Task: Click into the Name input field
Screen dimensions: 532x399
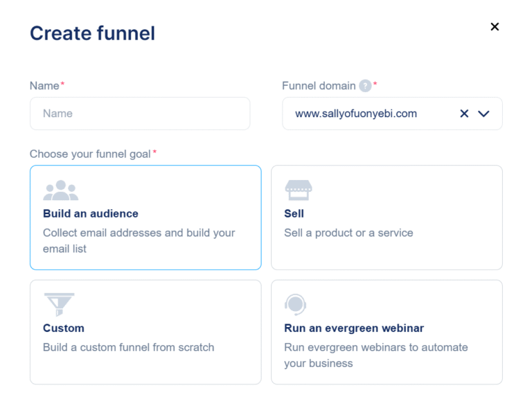Action: tap(140, 114)
